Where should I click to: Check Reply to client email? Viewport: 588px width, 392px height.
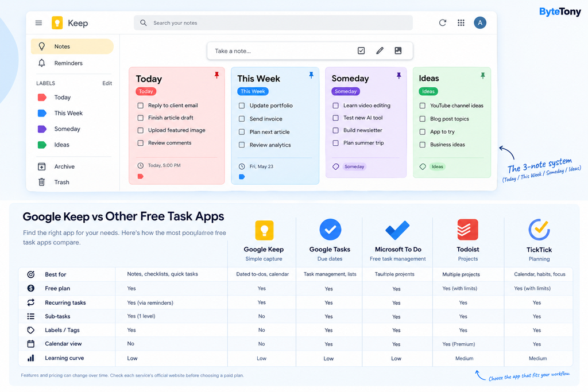141,106
